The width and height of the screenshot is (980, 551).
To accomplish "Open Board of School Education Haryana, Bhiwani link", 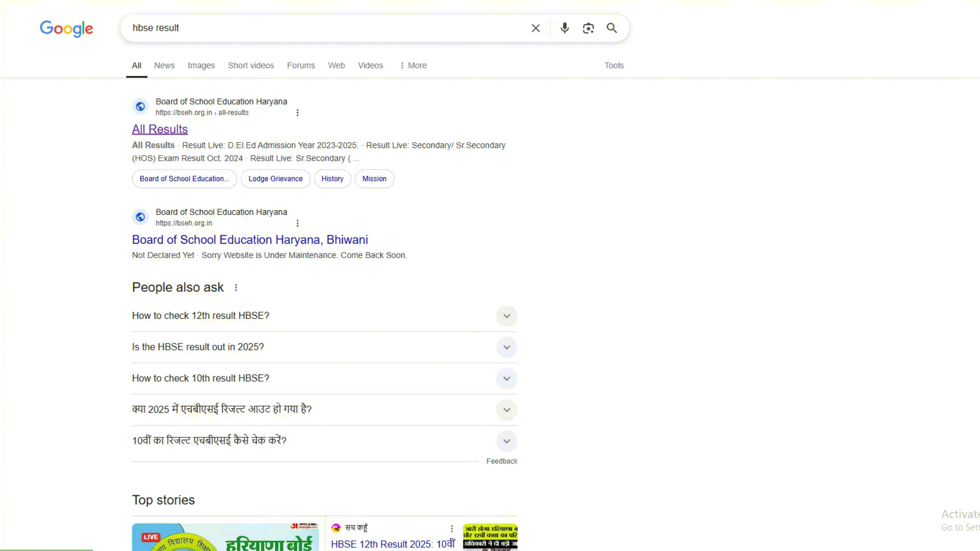I will click(250, 240).
